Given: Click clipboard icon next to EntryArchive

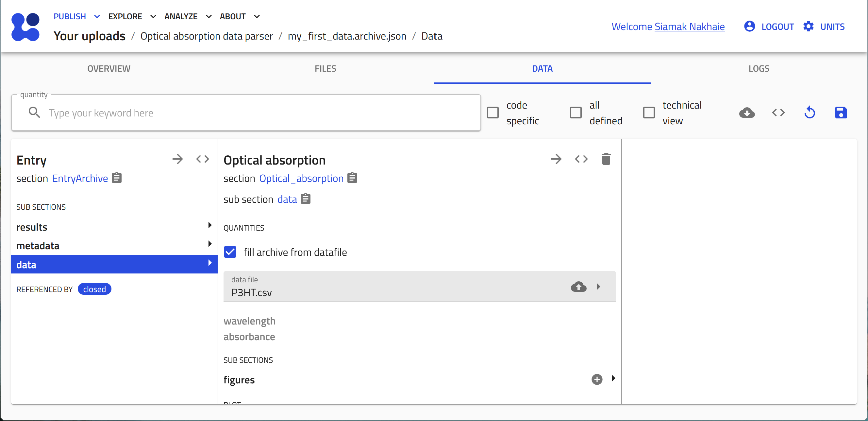Looking at the screenshot, I should tap(117, 178).
